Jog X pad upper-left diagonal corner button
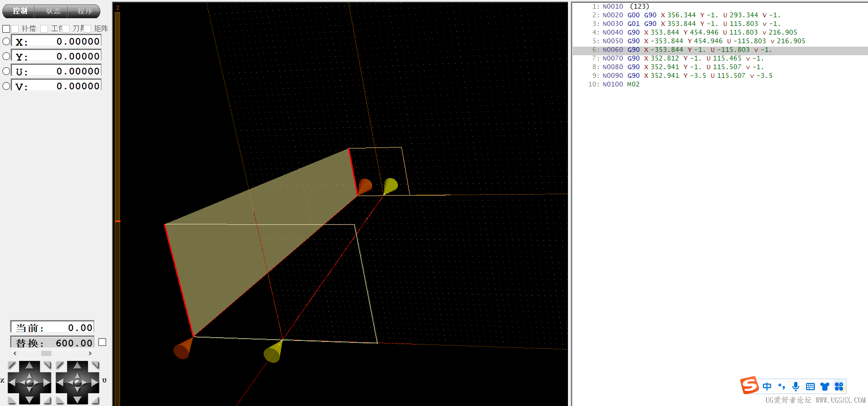 (x=12, y=365)
